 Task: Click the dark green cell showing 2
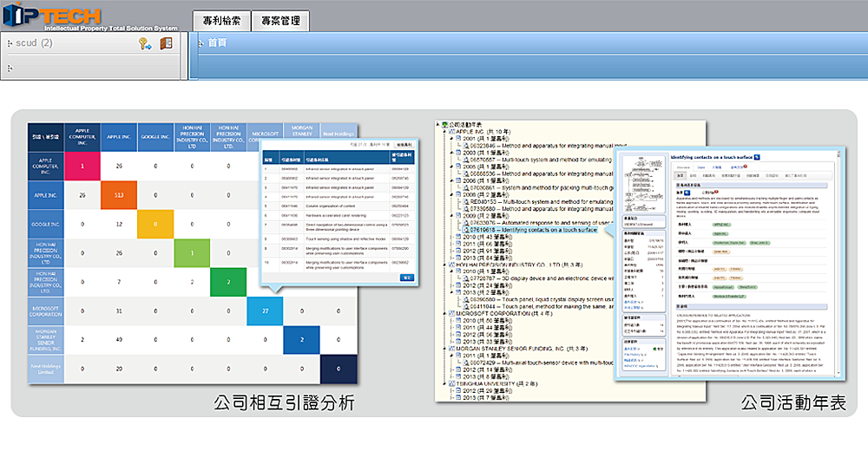[228, 282]
